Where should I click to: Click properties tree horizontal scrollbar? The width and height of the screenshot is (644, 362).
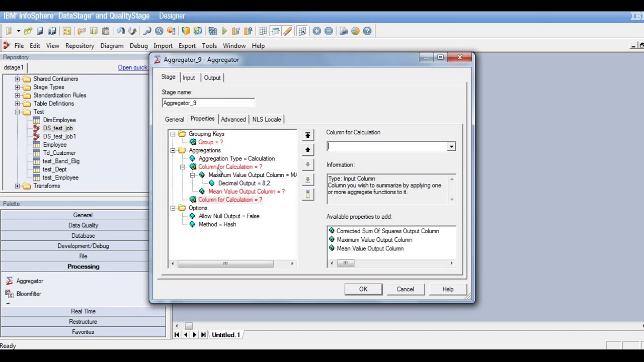coord(225,263)
